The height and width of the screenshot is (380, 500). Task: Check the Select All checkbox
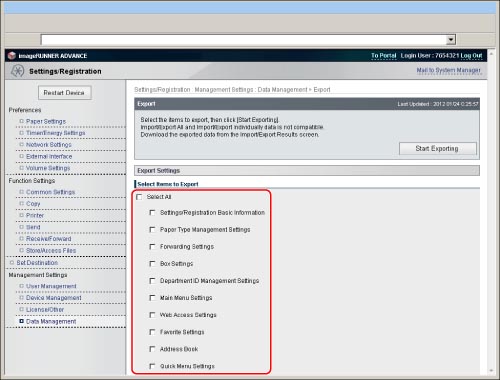click(x=139, y=197)
